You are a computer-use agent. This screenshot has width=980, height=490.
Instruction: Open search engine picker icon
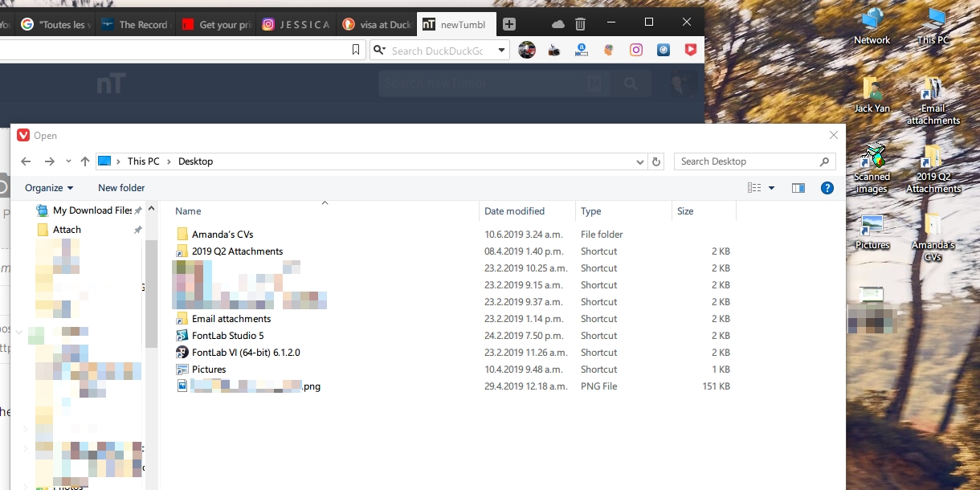[380, 51]
